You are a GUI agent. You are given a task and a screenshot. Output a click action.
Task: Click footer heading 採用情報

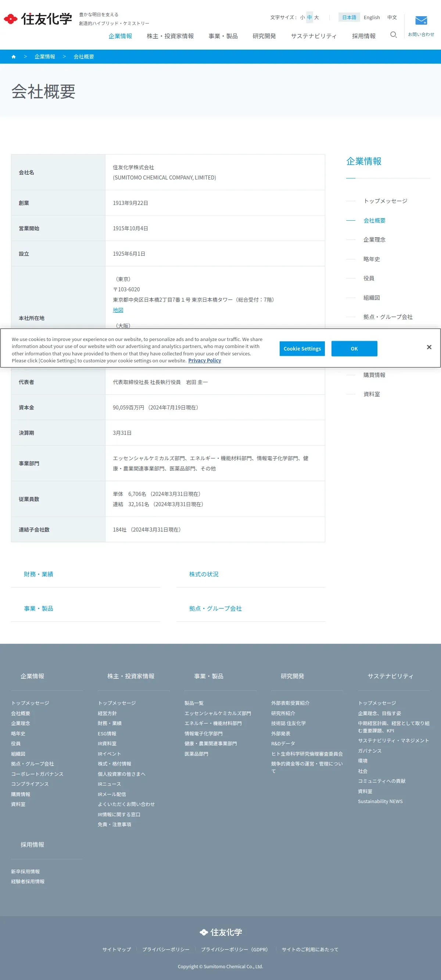[32, 845]
